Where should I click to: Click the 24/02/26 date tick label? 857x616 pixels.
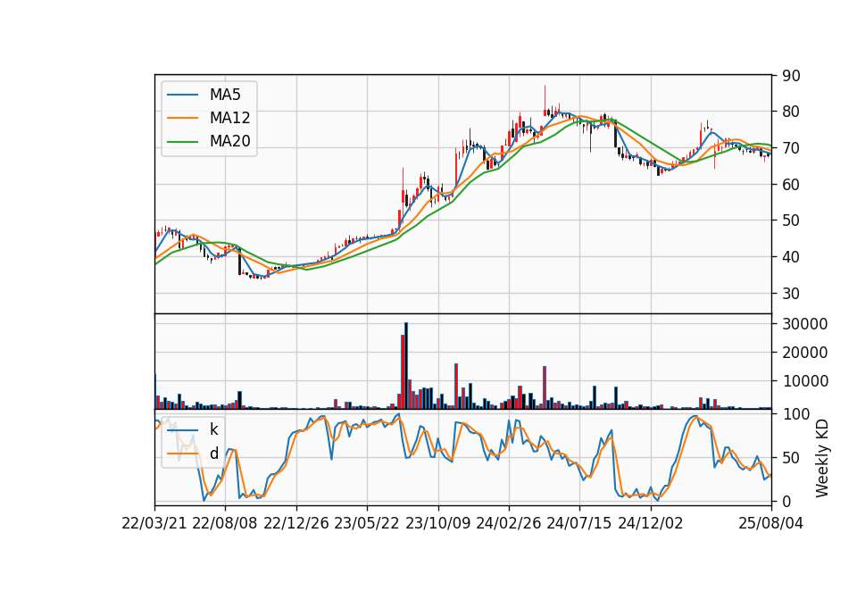(509, 523)
